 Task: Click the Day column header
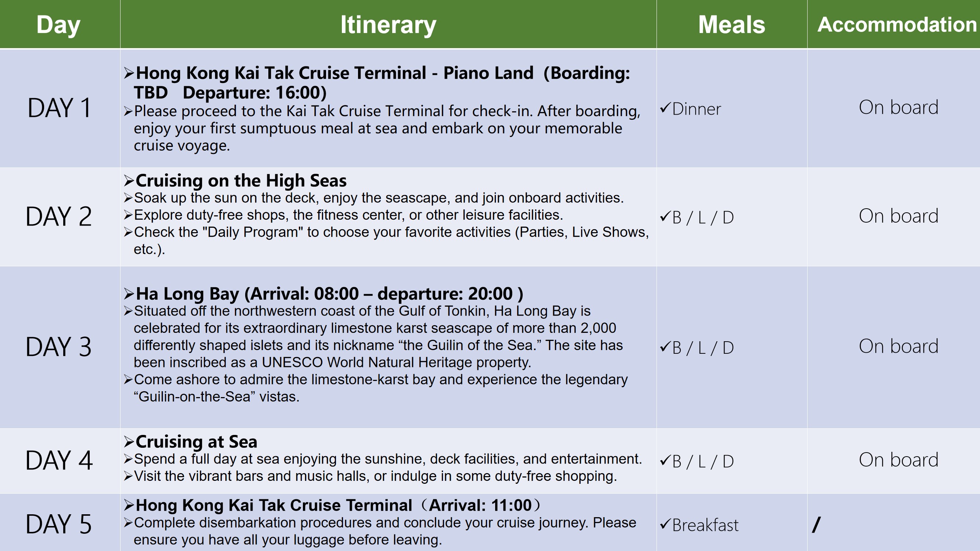click(58, 25)
